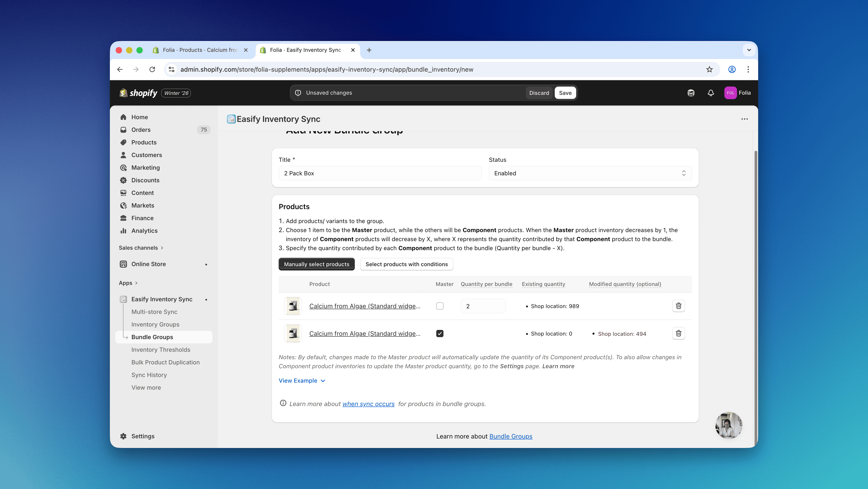Open the three-dot app options menu
The image size is (868, 489).
pos(744,119)
